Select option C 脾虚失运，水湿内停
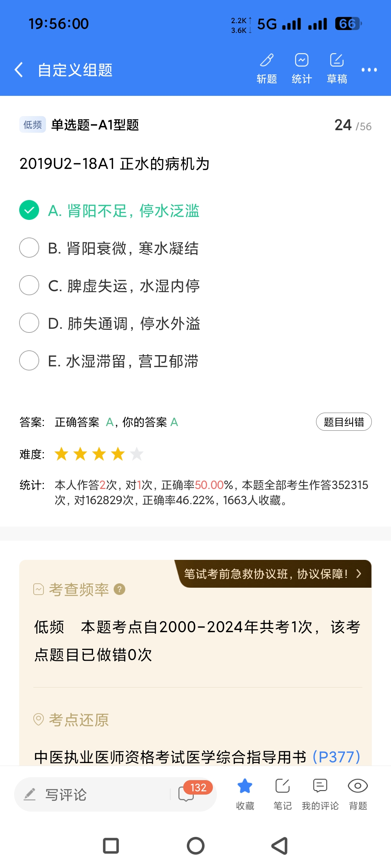Screen dimensions: 391x868 (x=29, y=285)
